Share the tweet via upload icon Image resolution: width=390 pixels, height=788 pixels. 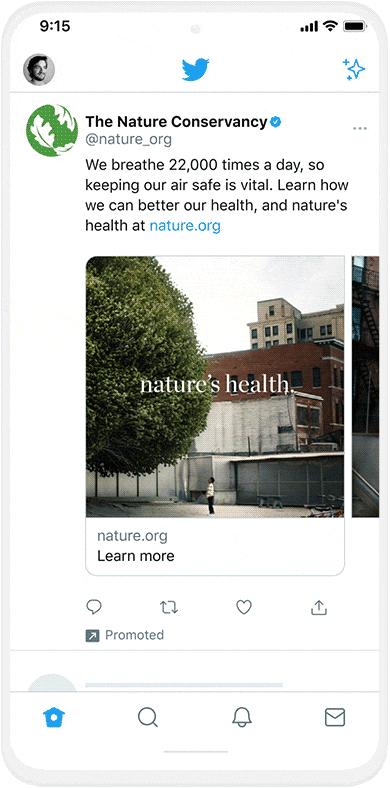pos(319,608)
